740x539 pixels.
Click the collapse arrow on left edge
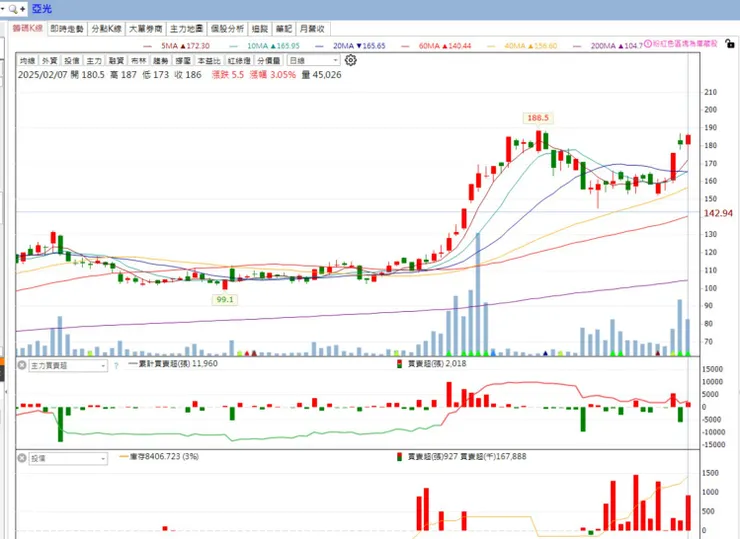pyautogui.click(x=6, y=391)
